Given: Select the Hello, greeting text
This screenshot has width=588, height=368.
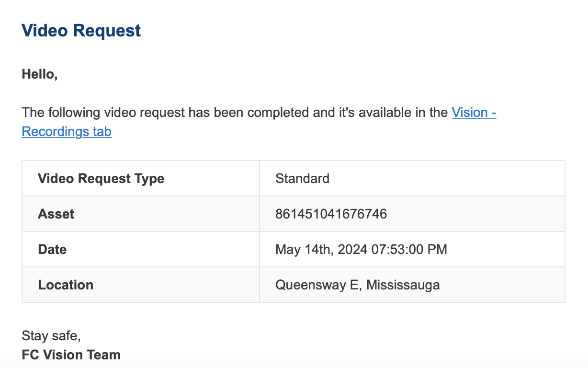Looking at the screenshot, I should click(40, 74).
